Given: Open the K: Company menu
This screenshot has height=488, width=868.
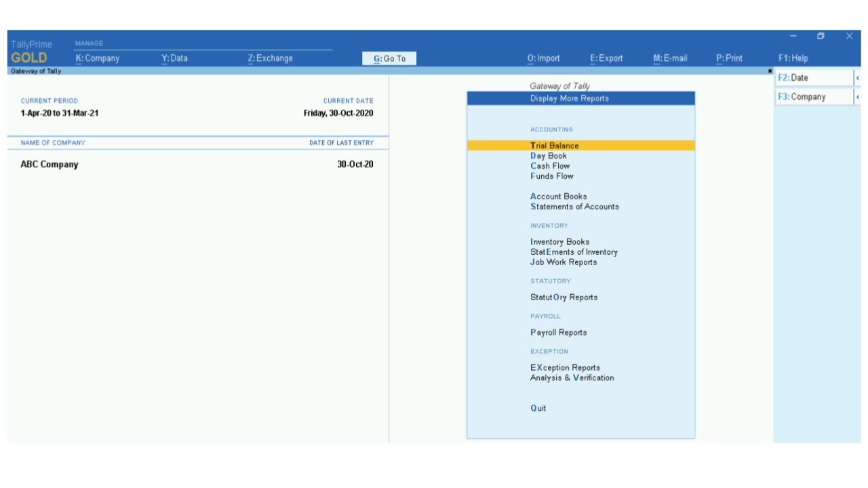Looking at the screenshot, I should 97,58.
